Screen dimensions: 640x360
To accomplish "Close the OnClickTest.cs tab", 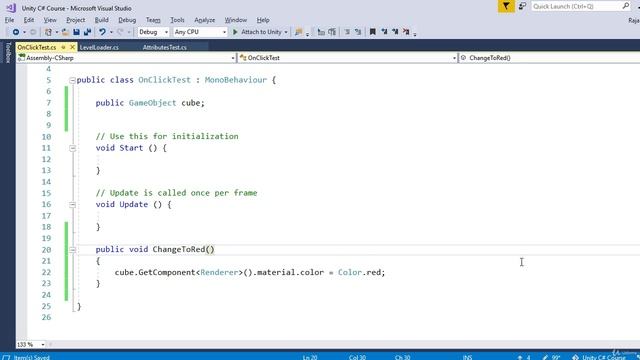I will click(72, 47).
